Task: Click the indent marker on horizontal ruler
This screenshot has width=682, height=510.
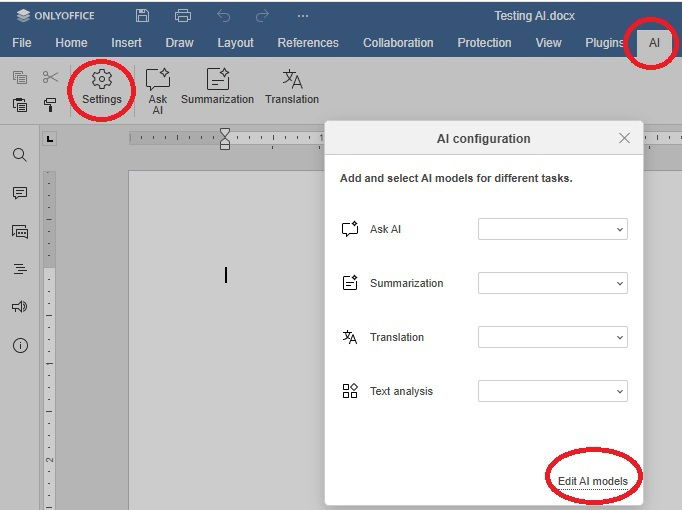Action: 225,139
